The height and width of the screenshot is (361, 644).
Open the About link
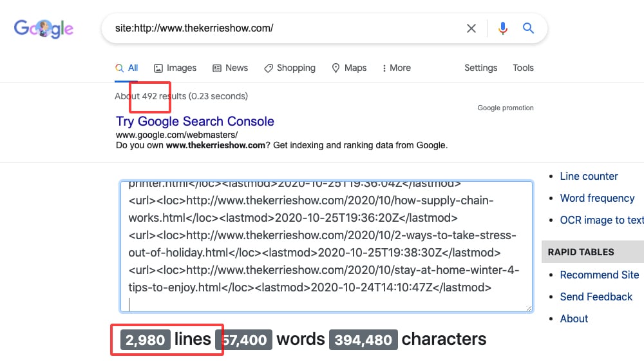574,318
